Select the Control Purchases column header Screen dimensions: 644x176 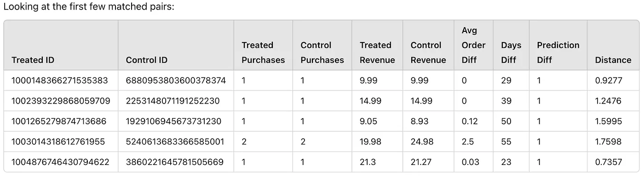tap(322, 53)
